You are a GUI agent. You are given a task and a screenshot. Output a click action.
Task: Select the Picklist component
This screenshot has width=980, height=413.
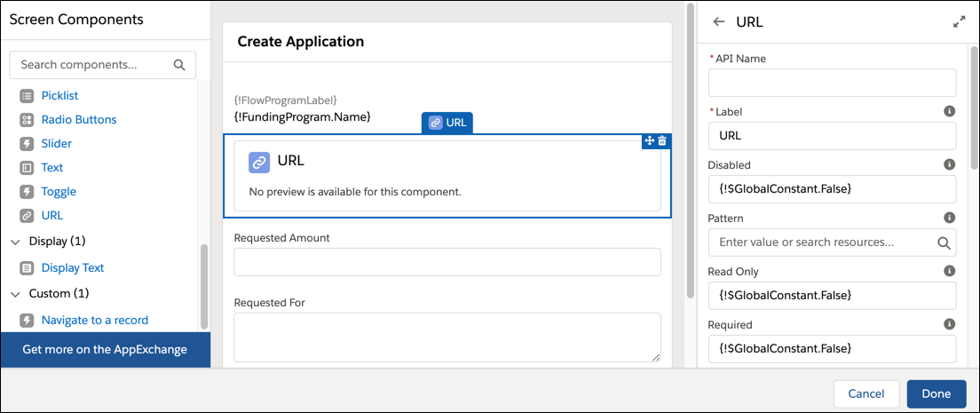[59, 95]
